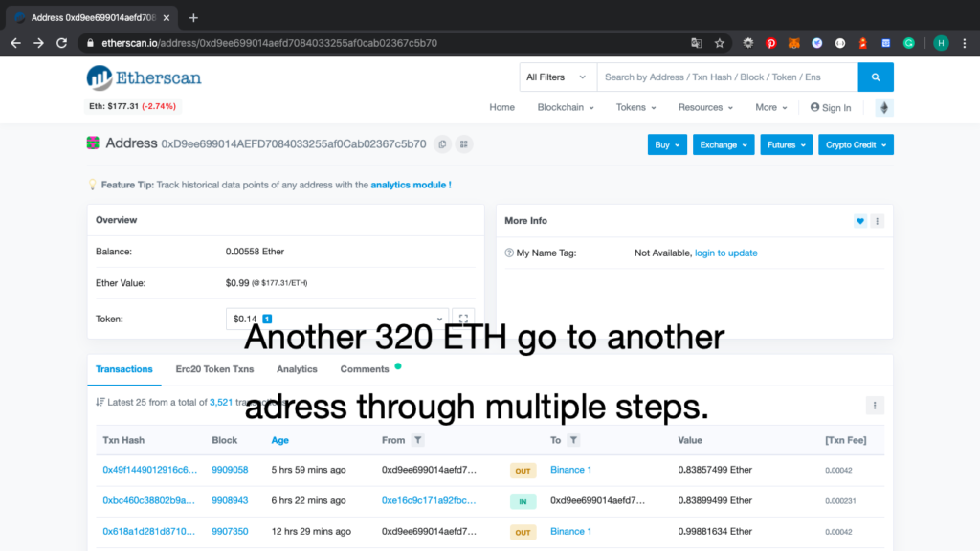Screen dimensions: 980x551
Task: Open transaction 0xbc460c38802b9a...
Action: (148, 500)
